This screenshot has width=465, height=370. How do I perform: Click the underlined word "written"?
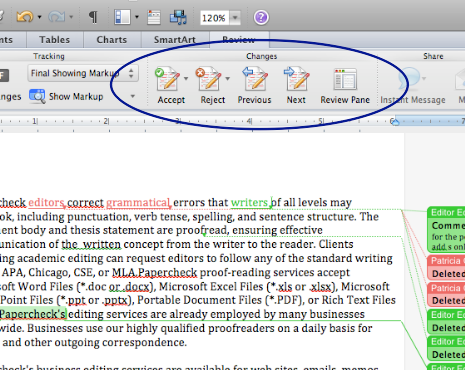102,245
